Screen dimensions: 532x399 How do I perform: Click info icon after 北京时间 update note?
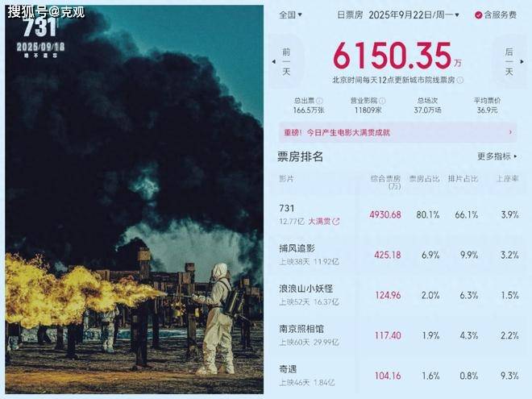[460, 80]
